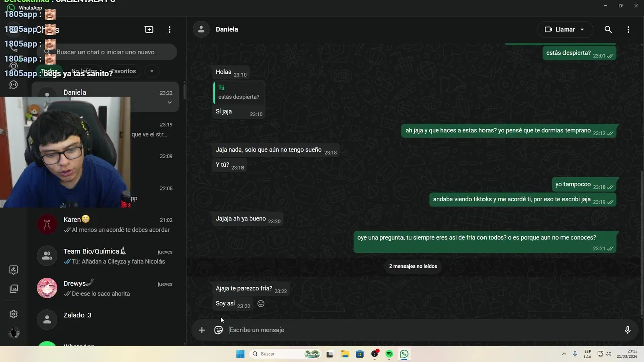Image resolution: width=644 pixels, height=362 pixels.
Task: Click sent message 'oye una pregunta, tu siempre eres asi'
Action: (485, 242)
